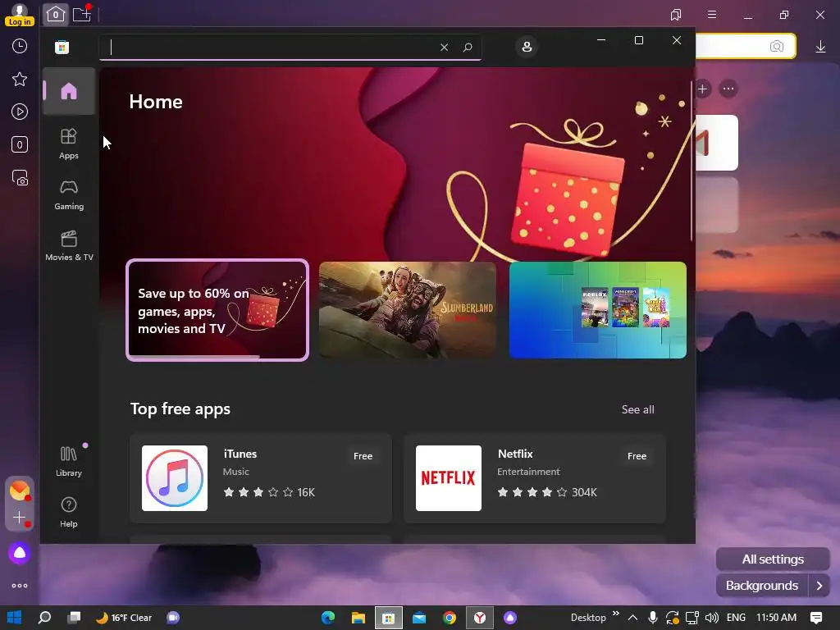Click the browser home tab button

pyautogui.click(x=56, y=15)
